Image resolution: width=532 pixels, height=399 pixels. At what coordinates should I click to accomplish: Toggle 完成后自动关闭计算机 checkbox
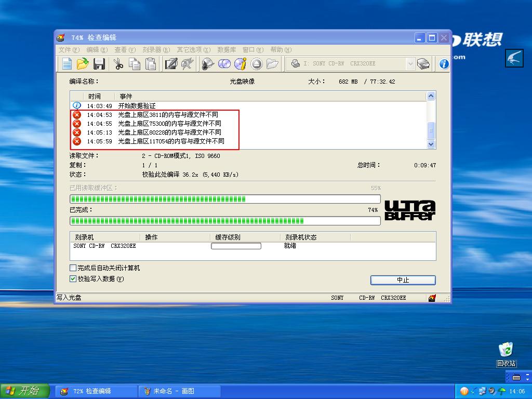coord(73,268)
